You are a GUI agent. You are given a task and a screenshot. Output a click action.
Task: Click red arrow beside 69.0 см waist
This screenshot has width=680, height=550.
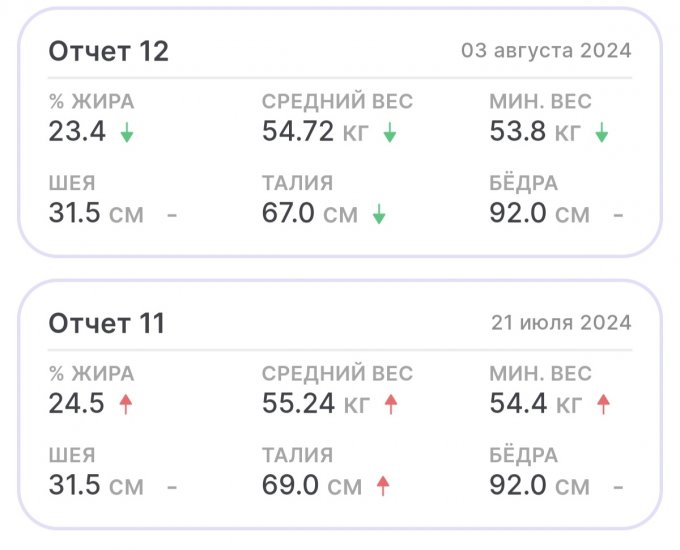(x=382, y=486)
